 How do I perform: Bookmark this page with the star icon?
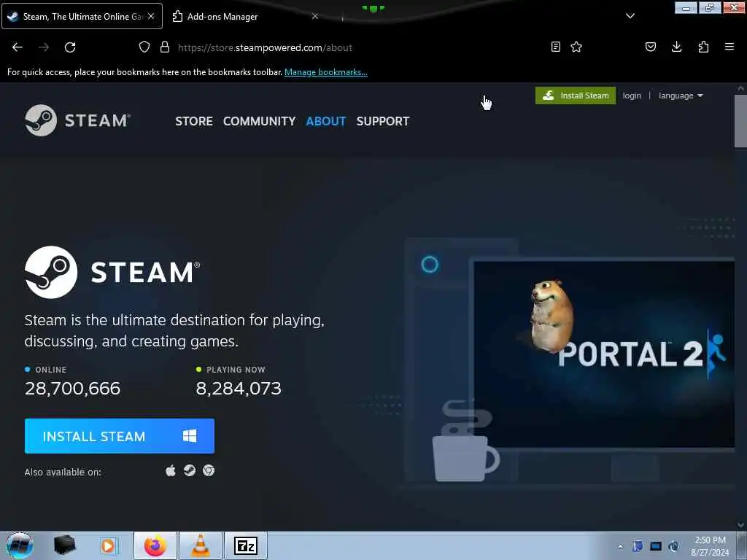coord(576,47)
